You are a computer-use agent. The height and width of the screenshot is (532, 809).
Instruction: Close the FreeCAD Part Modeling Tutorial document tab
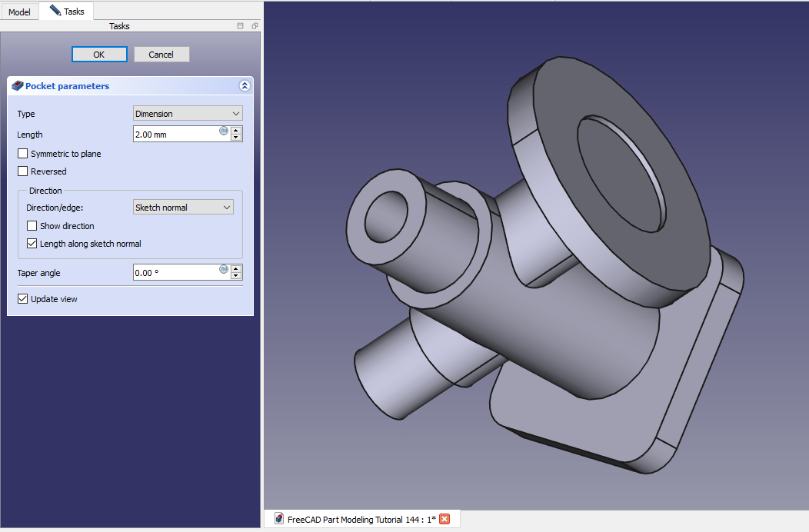click(x=444, y=520)
